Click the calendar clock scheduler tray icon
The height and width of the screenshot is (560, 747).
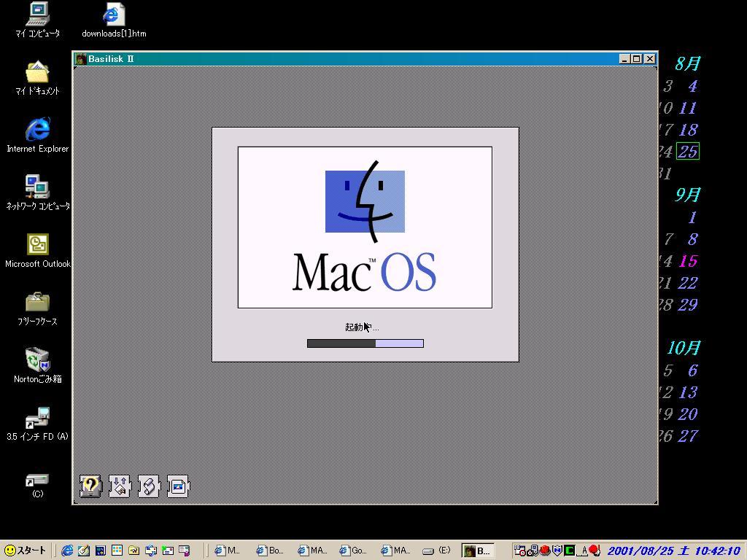point(520,551)
